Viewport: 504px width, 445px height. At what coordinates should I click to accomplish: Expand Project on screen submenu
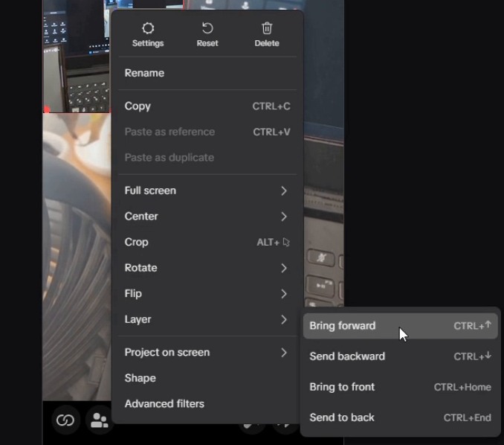[x=207, y=352]
